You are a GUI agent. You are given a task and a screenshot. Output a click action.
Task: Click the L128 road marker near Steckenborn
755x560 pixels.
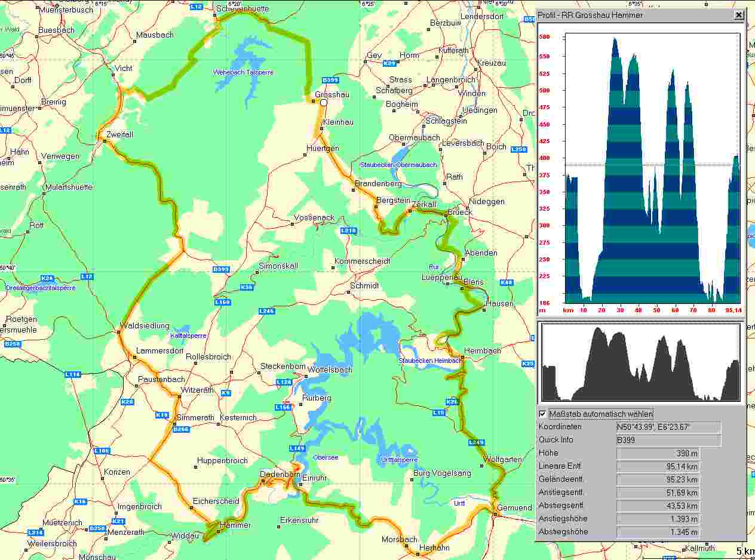point(284,381)
